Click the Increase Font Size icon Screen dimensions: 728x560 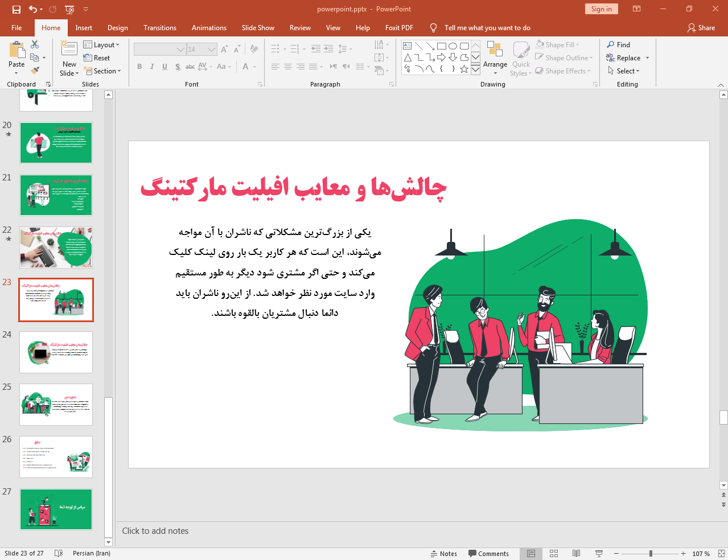(x=224, y=50)
